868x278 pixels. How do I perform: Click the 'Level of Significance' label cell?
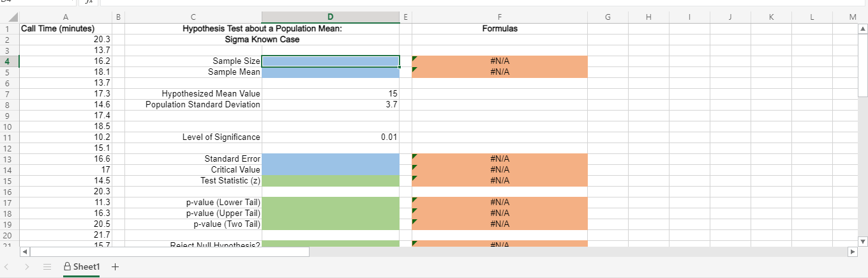(193, 137)
